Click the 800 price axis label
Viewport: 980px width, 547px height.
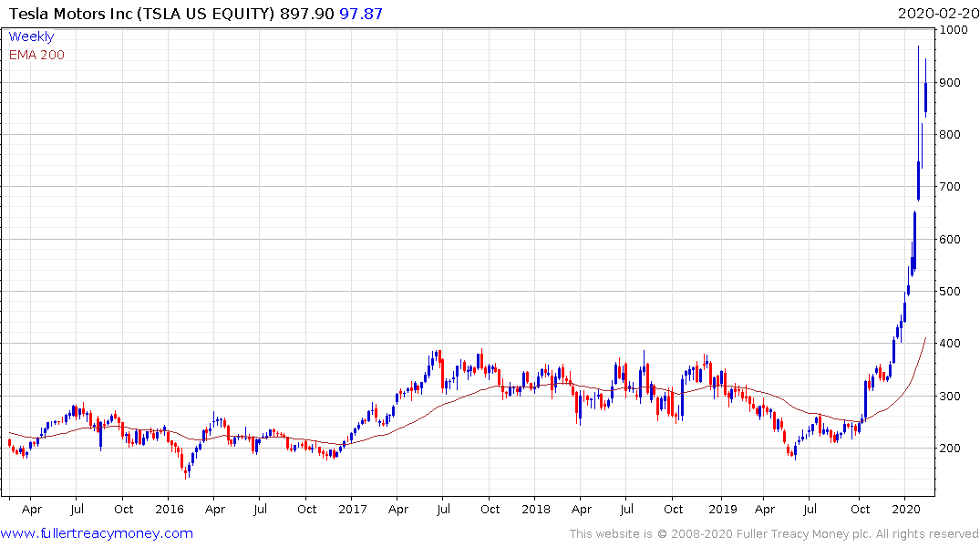tap(950, 134)
